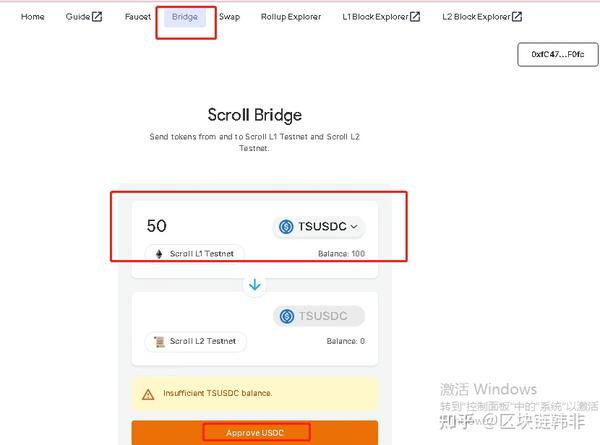Click the Balance: 0 text
Screen dimensions: 600x445
(346, 341)
